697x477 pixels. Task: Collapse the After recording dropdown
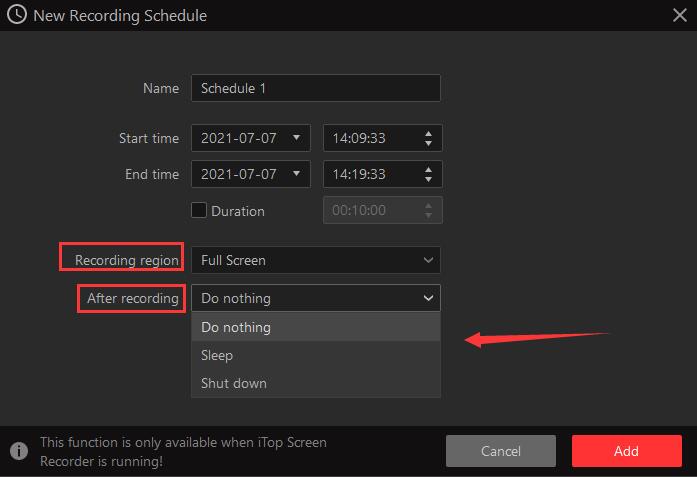tap(428, 298)
